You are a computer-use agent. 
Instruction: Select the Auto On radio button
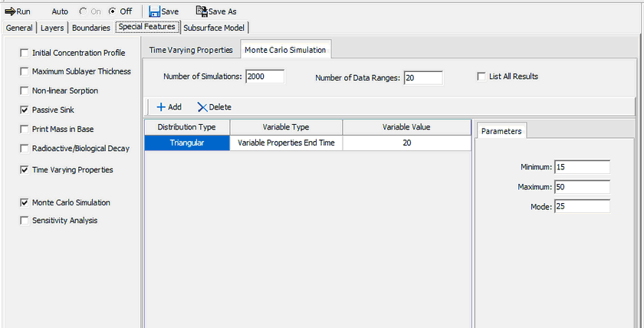84,11
